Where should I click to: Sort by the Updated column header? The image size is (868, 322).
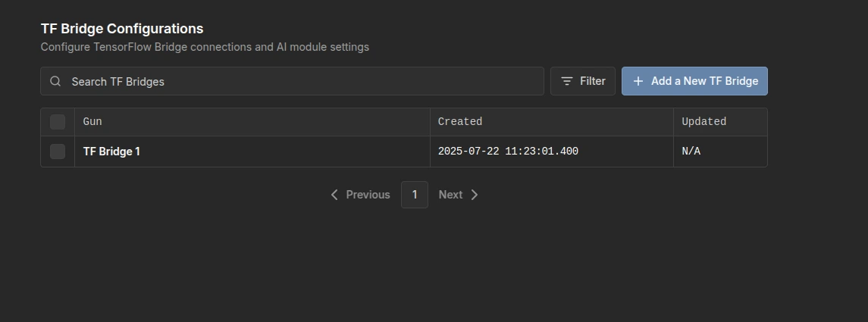click(x=703, y=122)
